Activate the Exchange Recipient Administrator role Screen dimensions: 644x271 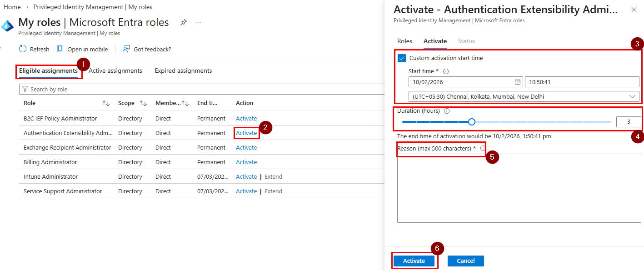(x=246, y=147)
